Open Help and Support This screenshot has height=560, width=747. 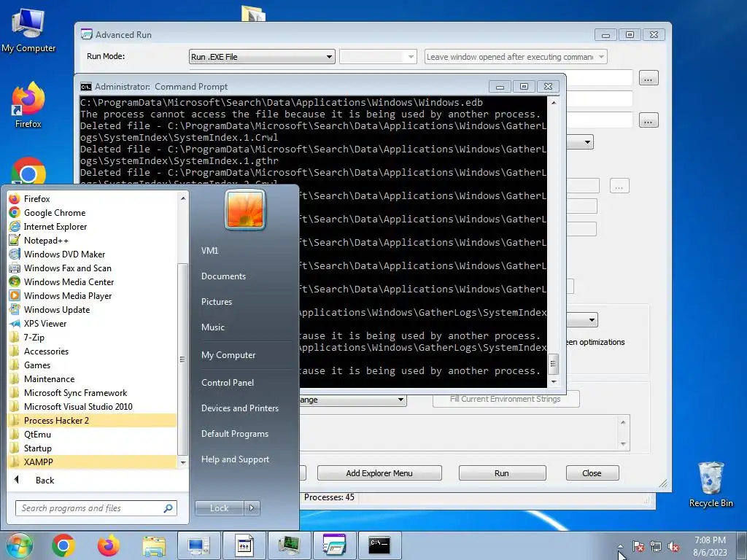point(235,459)
